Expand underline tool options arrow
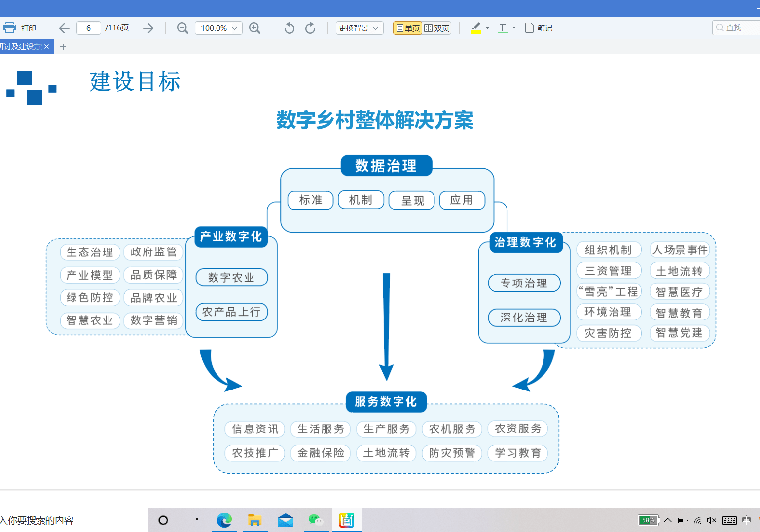This screenshot has width=760, height=532. click(x=514, y=28)
